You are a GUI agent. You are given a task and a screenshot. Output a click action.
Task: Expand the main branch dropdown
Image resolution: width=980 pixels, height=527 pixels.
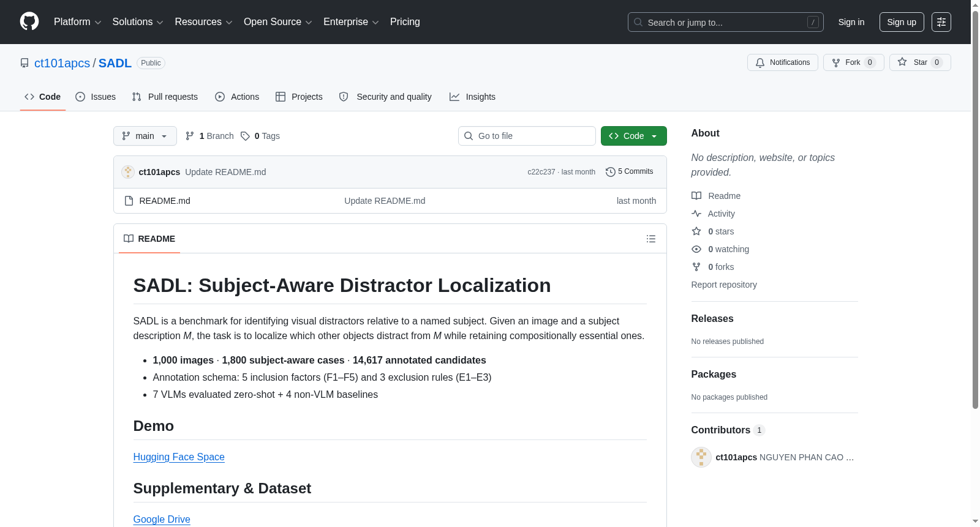(145, 136)
